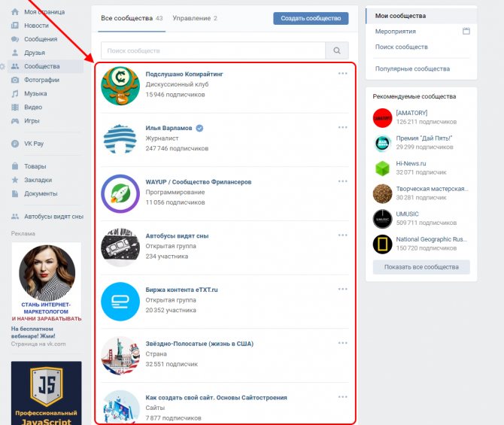Click the Создать сообщество button

[x=311, y=18]
